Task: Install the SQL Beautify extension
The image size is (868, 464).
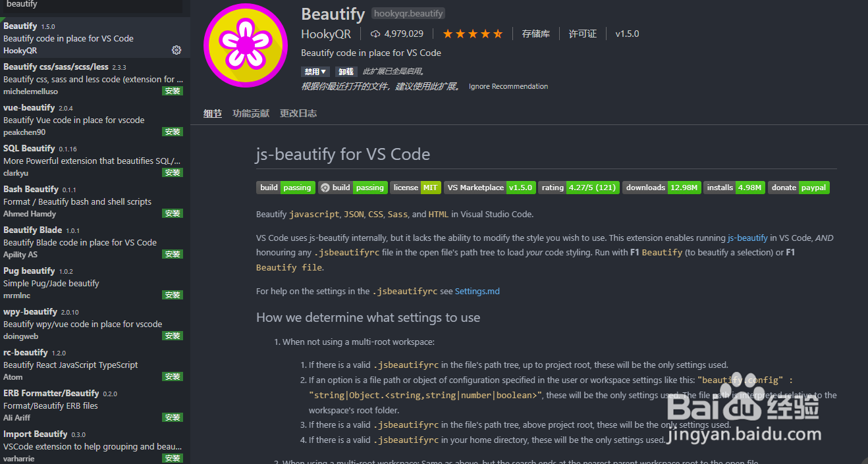Action: tap(173, 172)
